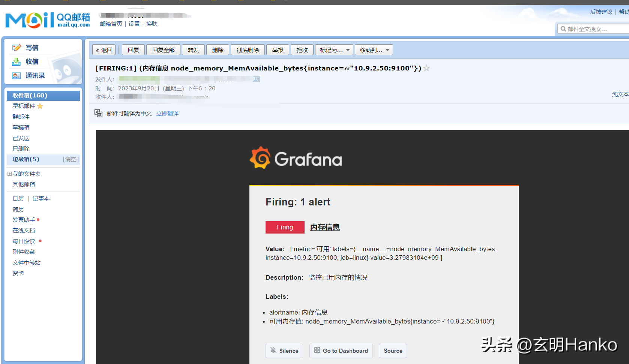Click the red Firing status badge
Screen dimensions: 629x364
click(285, 228)
